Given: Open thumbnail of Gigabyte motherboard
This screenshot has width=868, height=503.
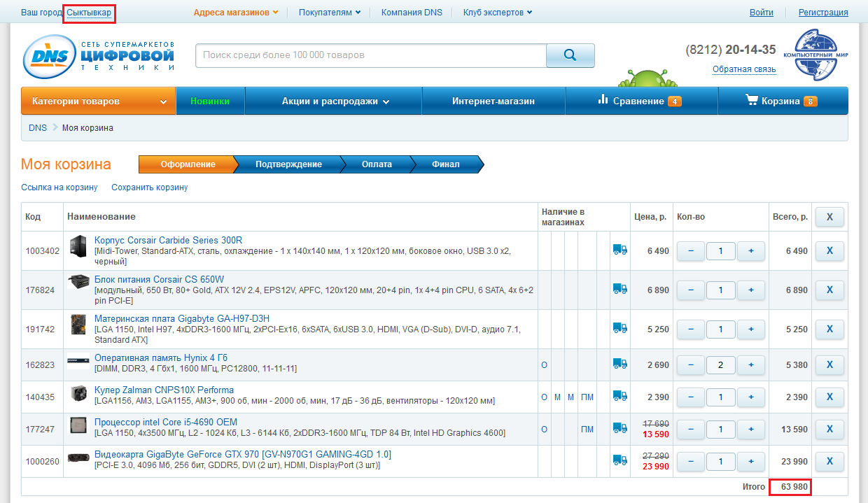Looking at the screenshot, I should click(x=78, y=325).
